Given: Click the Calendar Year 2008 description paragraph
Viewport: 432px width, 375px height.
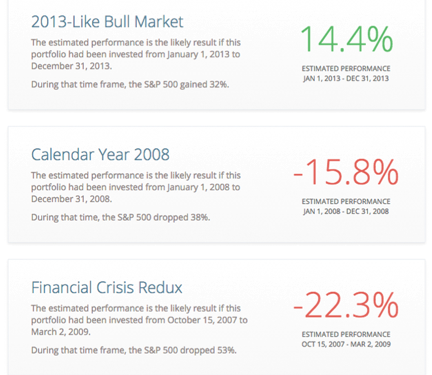Looking at the screenshot, I should coord(136,187).
